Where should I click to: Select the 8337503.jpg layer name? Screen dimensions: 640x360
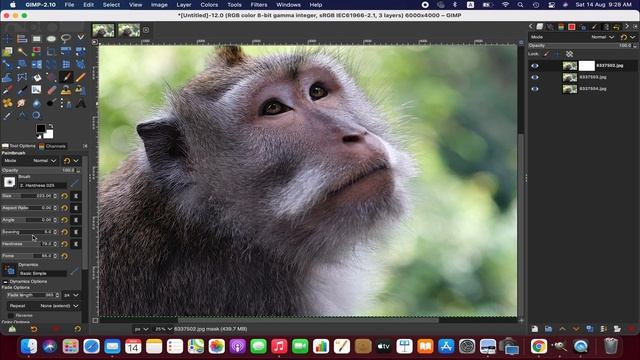click(593, 77)
